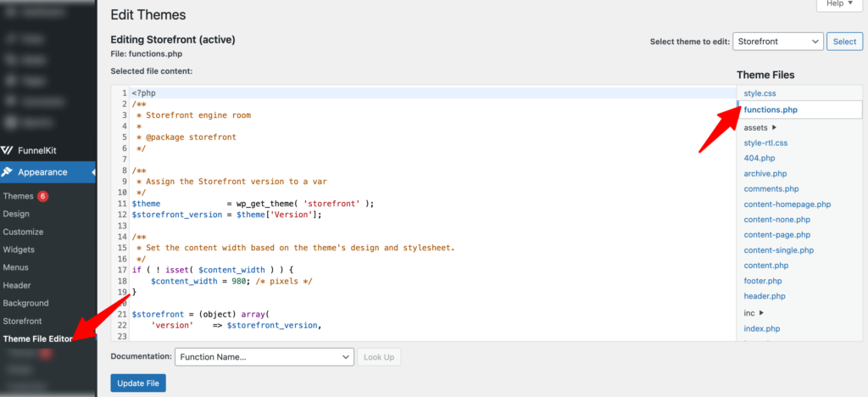
Task: Open footer.php file
Action: click(x=763, y=281)
